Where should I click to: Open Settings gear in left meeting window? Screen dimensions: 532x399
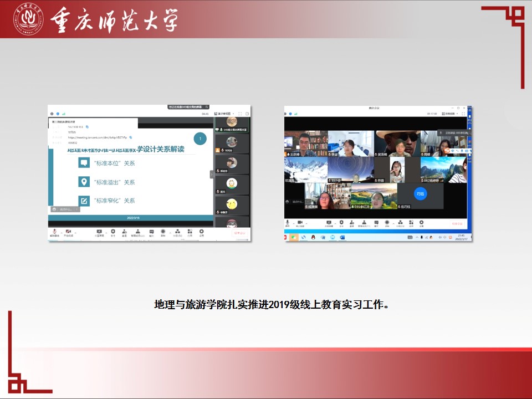click(201, 232)
